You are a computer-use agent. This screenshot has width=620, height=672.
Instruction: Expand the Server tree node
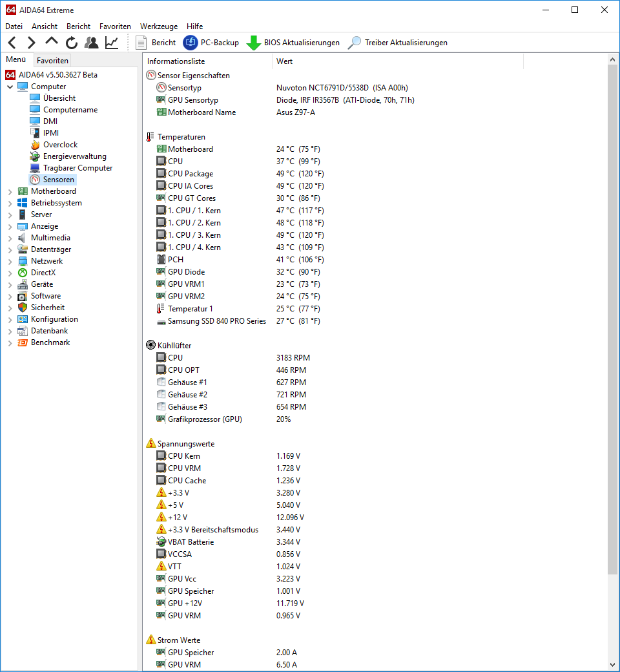coord(10,215)
